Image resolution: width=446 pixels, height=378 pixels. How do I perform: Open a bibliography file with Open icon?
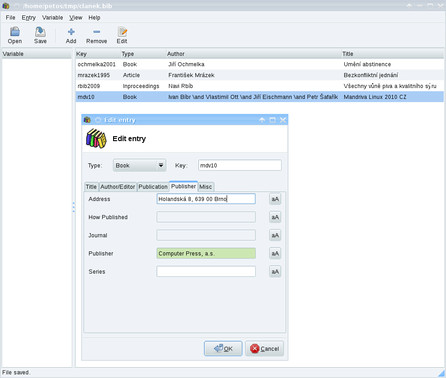[x=15, y=35]
